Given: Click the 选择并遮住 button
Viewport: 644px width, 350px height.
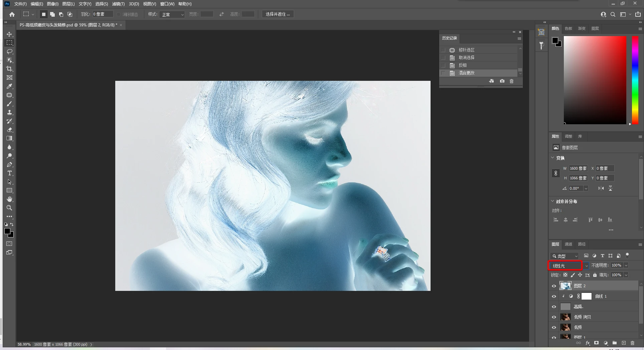Looking at the screenshot, I should pos(278,14).
